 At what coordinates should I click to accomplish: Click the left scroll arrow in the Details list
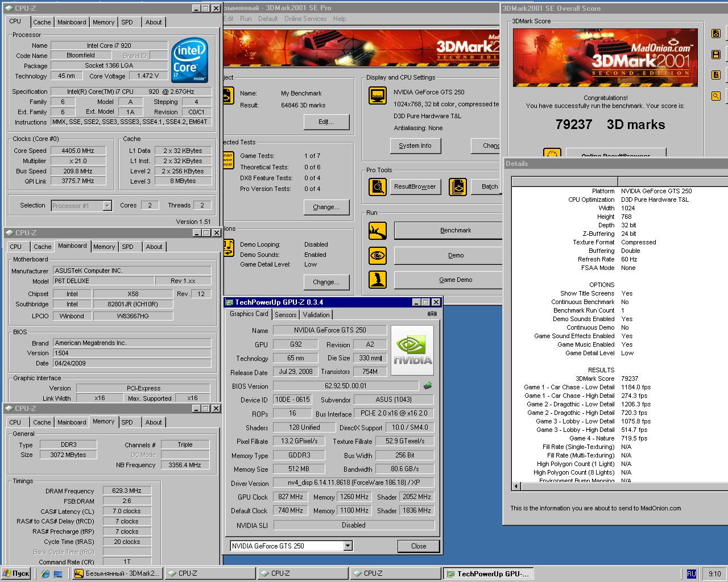(x=516, y=486)
